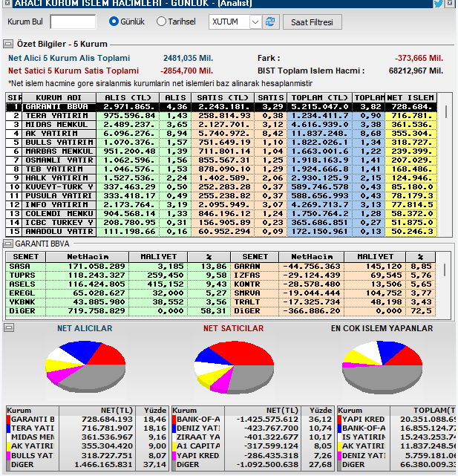Sort by KURUM ADI column header
Viewport: 458px width, 476px height.
click(x=59, y=98)
